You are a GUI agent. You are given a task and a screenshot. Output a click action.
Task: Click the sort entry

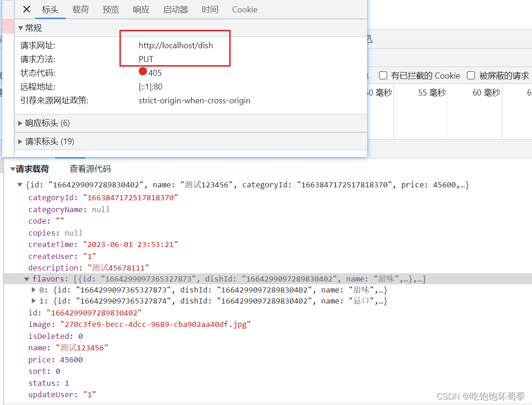45,371
